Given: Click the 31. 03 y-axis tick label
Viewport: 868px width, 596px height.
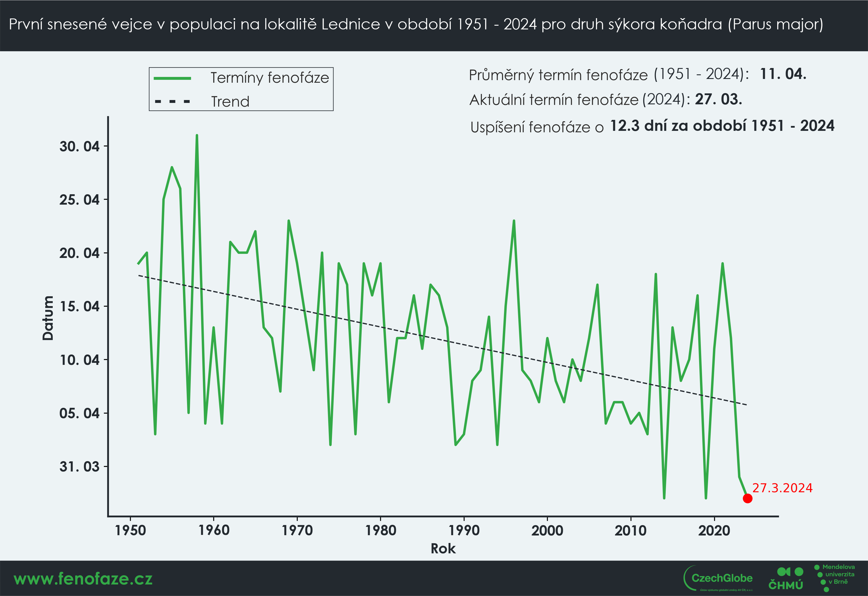Looking at the screenshot, I should [x=79, y=467].
